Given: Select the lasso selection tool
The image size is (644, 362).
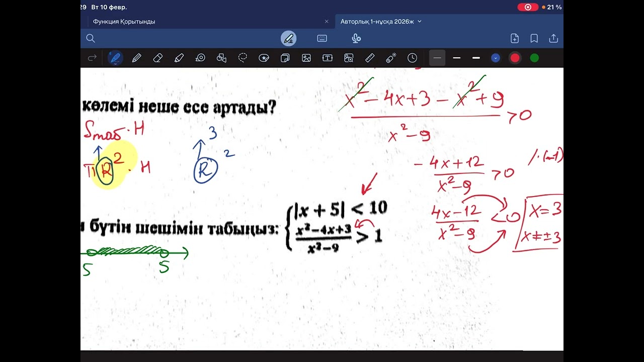Looking at the screenshot, I should [243, 58].
